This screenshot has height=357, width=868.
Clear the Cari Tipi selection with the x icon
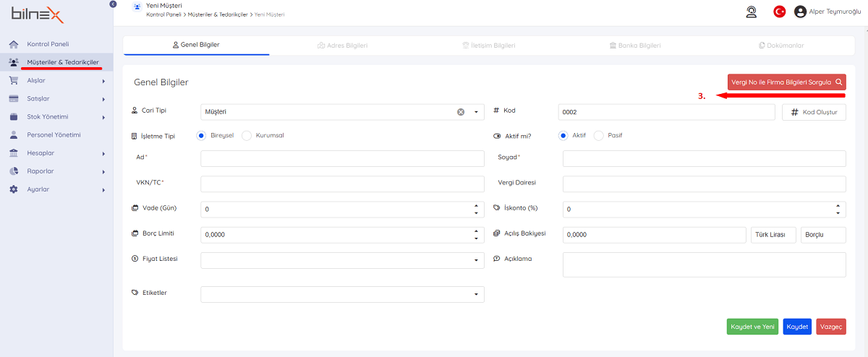pyautogui.click(x=461, y=112)
